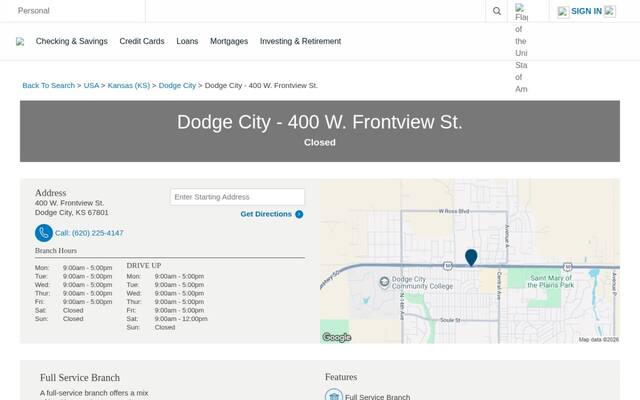Click the Full Service Branch section heading

point(80,378)
